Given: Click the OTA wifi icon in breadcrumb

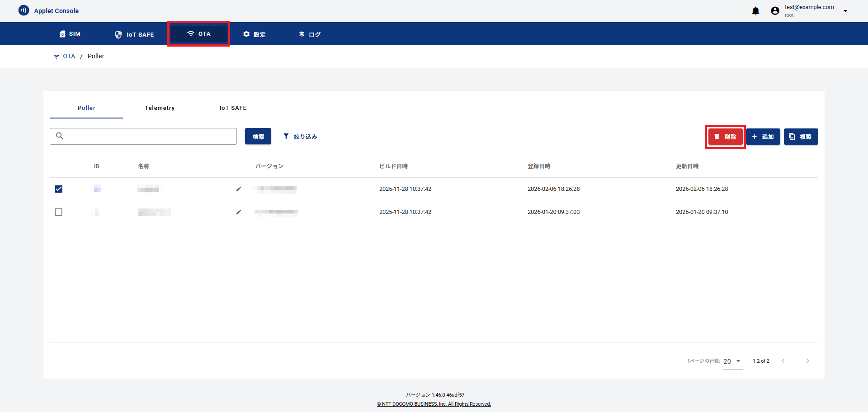Looking at the screenshot, I should pos(57,57).
